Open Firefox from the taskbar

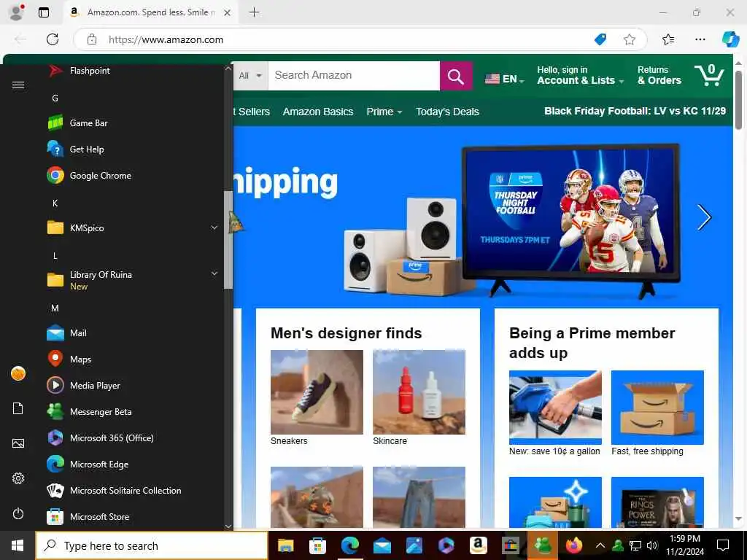click(574, 545)
